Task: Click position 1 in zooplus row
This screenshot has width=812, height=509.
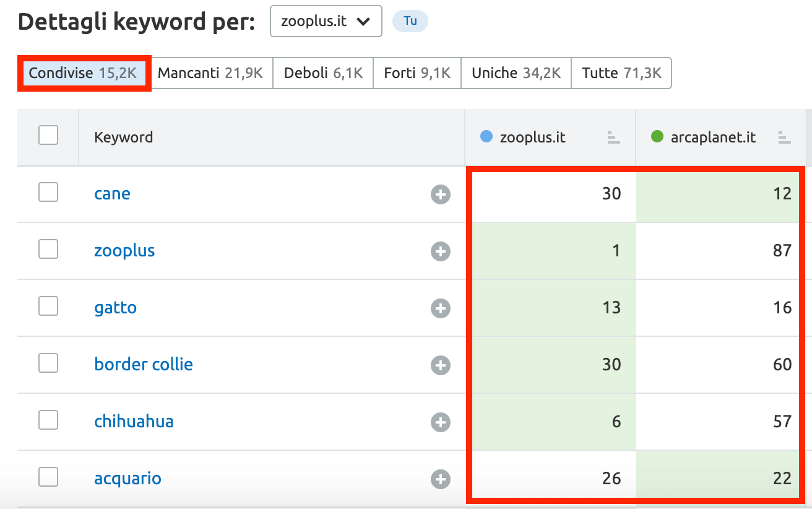Action: 616,251
